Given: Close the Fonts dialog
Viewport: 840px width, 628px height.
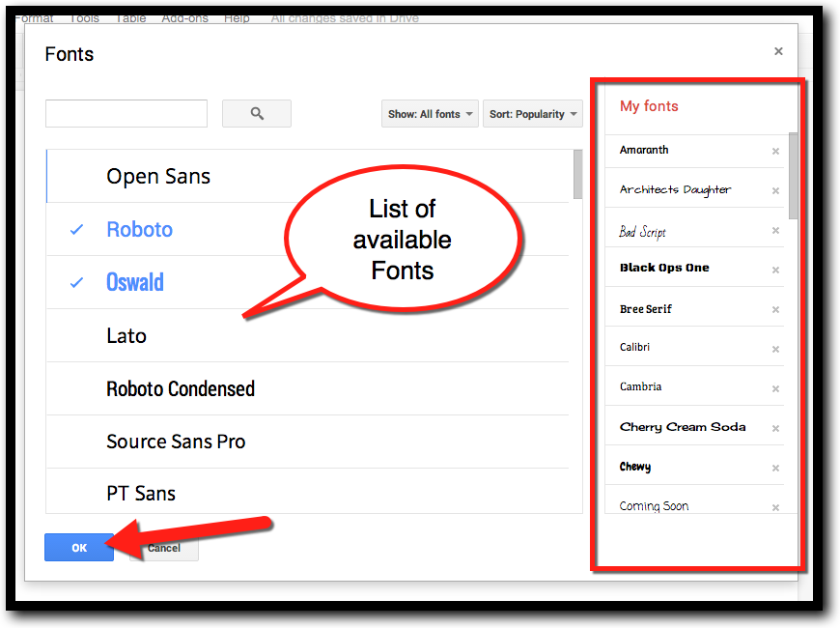Looking at the screenshot, I should [778, 51].
